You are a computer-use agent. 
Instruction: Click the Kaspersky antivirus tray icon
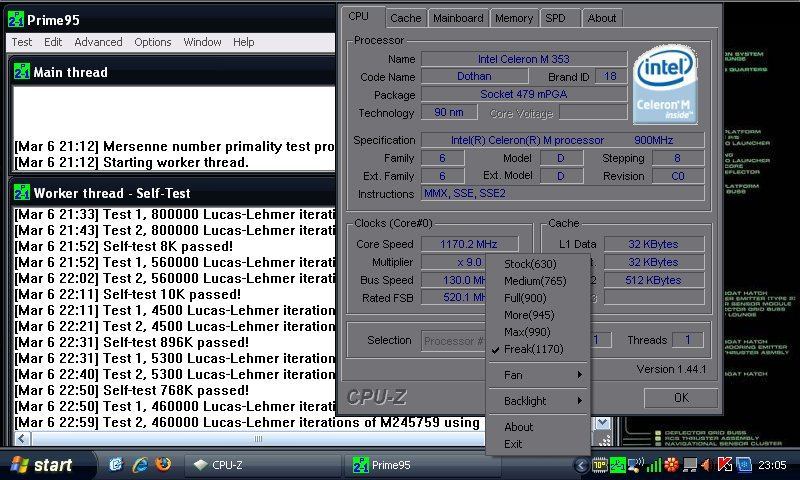click(x=724, y=465)
